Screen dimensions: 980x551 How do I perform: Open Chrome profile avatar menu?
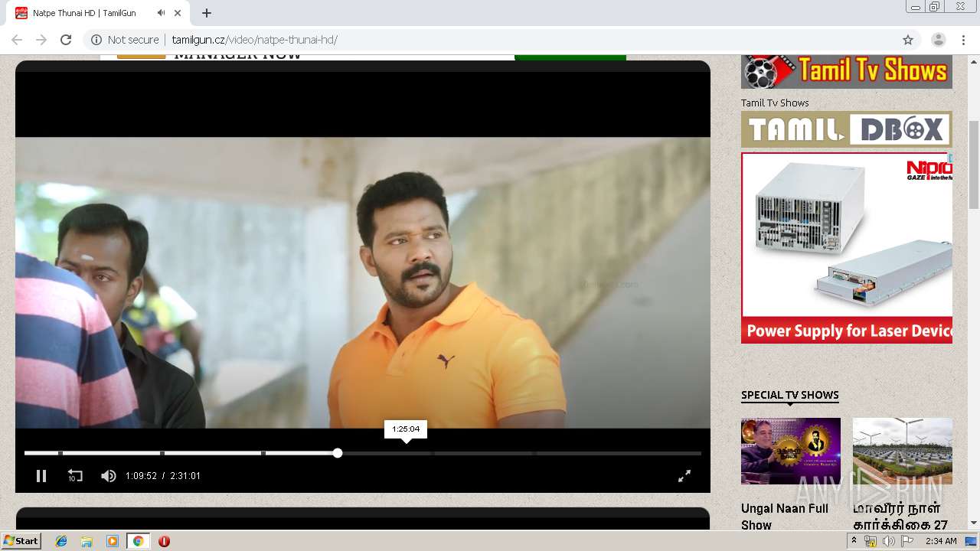(939, 40)
